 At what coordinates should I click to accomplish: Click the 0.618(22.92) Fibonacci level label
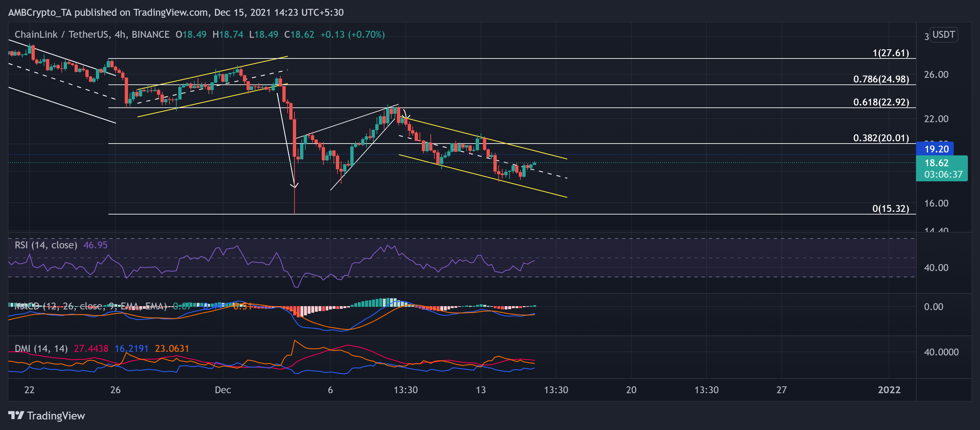pos(881,102)
